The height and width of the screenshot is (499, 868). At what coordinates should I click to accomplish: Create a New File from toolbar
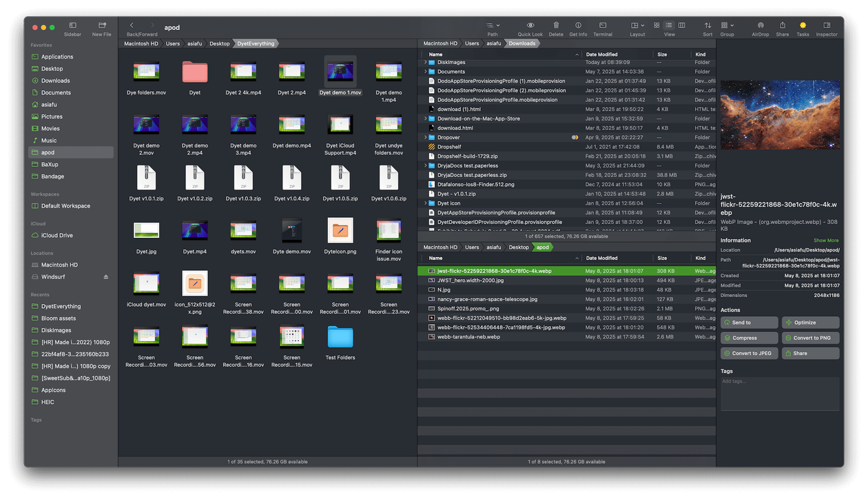pos(102,26)
